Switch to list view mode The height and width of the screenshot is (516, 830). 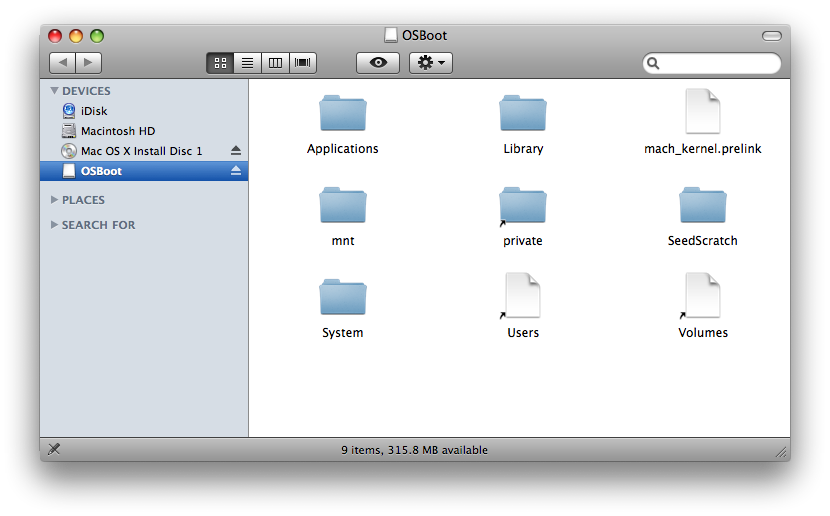point(247,63)
